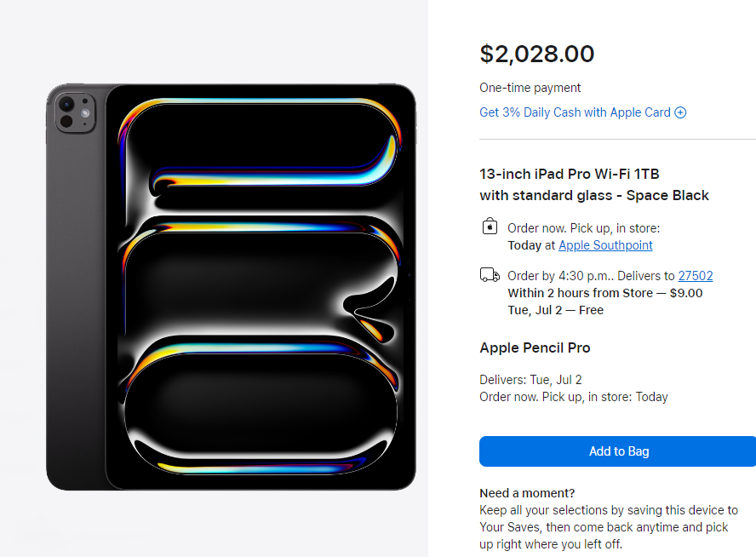Image resolution: width=756 pixels, height=557 pixels.
Task: Change the 27502 delivery zip code
Action: tap(695, 276)
